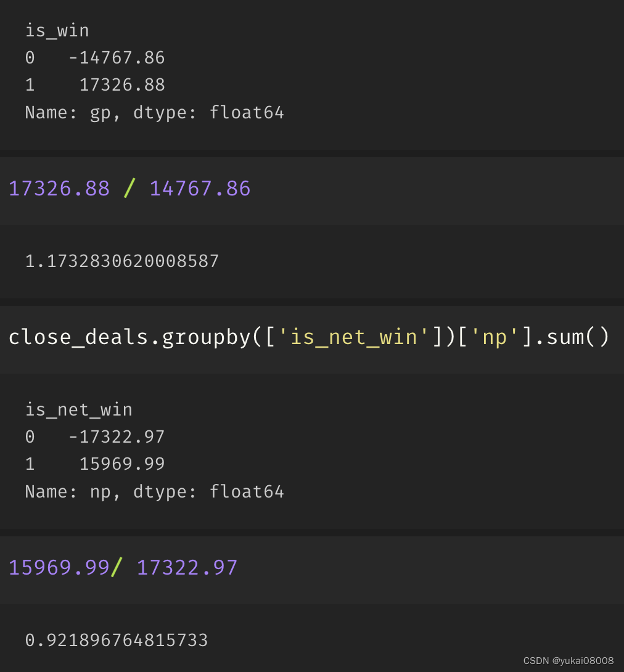The image size is (624, 672).
Task: Click the 15969.99 value in np output
Action: 122,464
